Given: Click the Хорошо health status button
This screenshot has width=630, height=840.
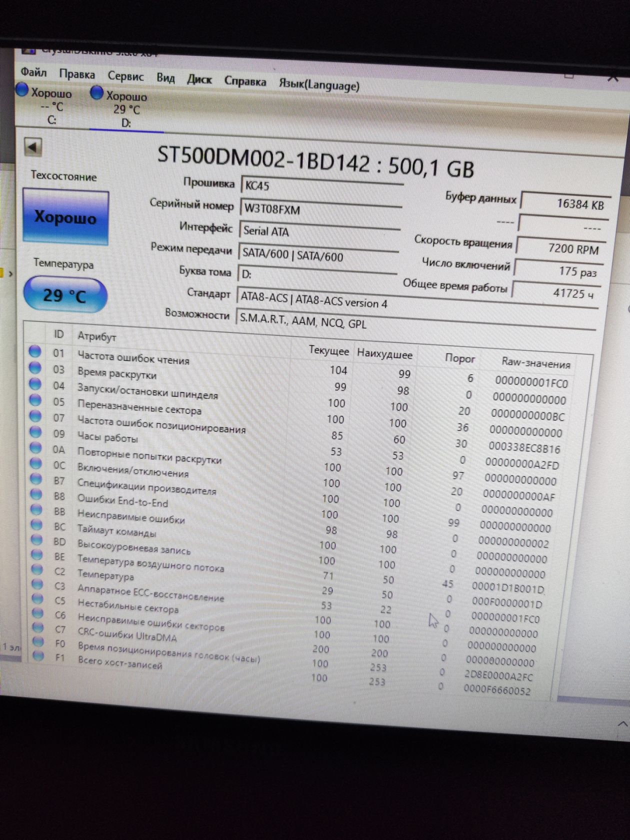Looking at the screenshot, I should [x=65, y=217].
